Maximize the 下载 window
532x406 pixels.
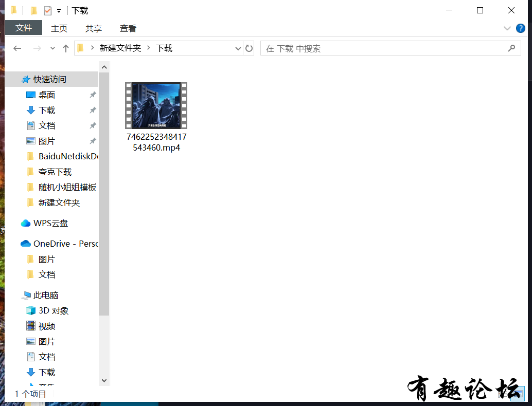tap(480, 10)
